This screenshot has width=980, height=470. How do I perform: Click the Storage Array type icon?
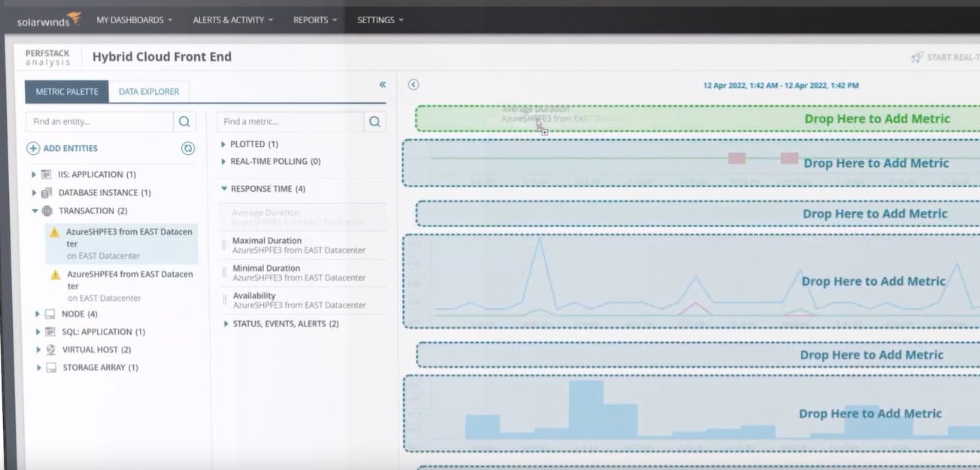[50, 368]
